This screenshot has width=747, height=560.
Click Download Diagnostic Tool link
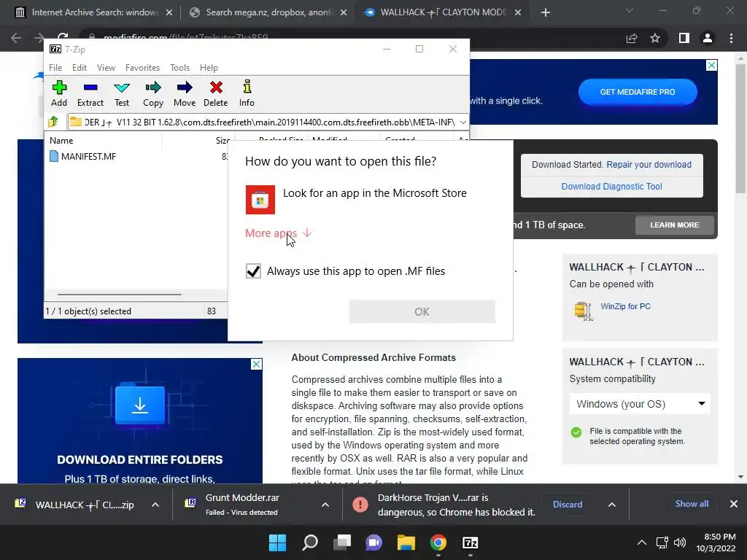click(612, 186)
